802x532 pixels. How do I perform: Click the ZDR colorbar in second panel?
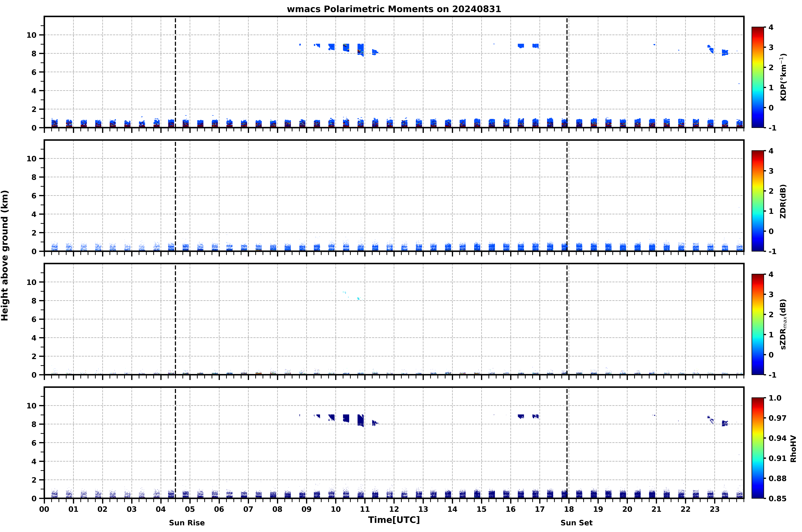point(757,201)
